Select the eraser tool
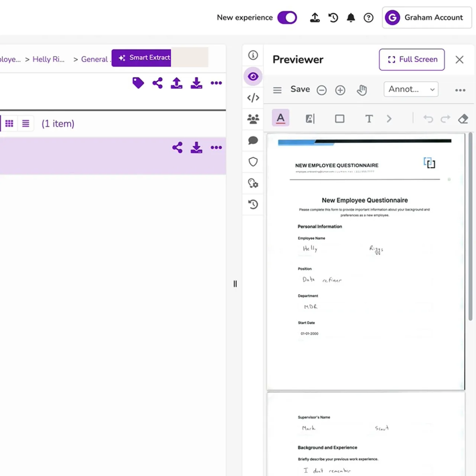The width and height of the screenshot is (476, 476). pyautogui.click(x=463, y=119)
